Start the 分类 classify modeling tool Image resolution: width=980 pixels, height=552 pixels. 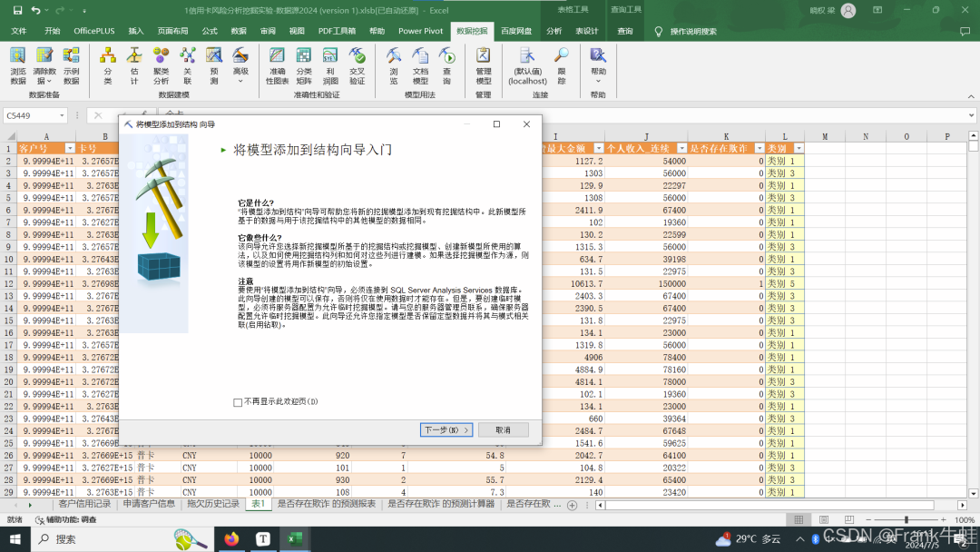pyautogui.click(x=107, y=65)
